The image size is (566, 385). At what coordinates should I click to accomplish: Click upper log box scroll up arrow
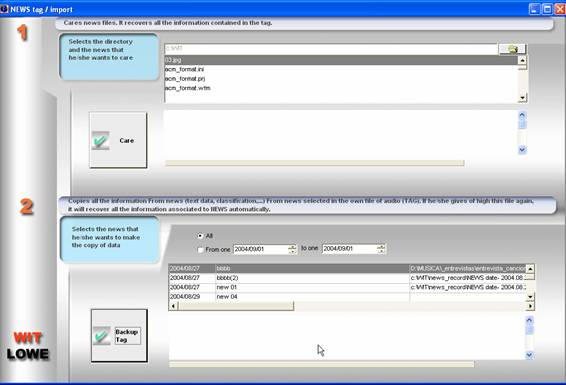pyautogui.click(x=522, y=115)
